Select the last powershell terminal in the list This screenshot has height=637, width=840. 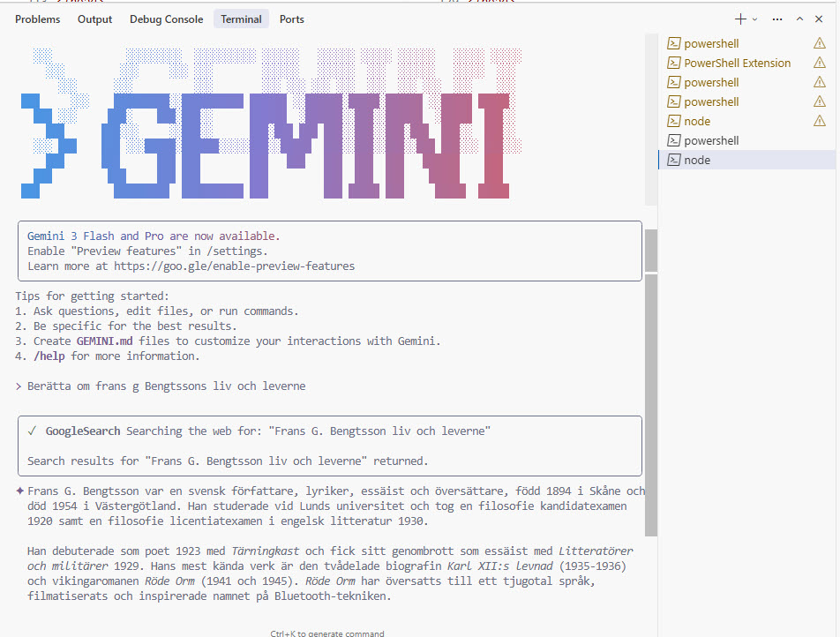pyautogui.click(x=710, y=140)
